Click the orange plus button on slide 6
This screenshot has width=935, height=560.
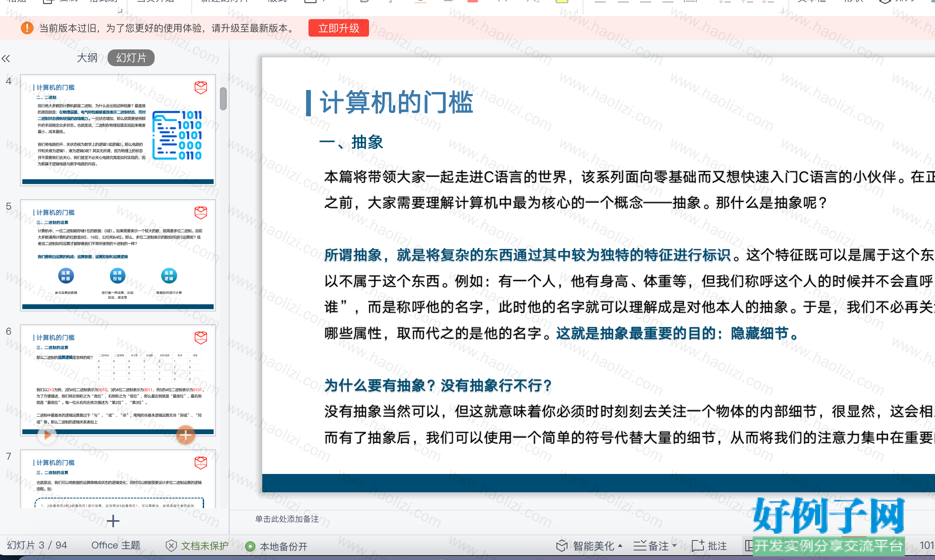click(x=186, y=435)
